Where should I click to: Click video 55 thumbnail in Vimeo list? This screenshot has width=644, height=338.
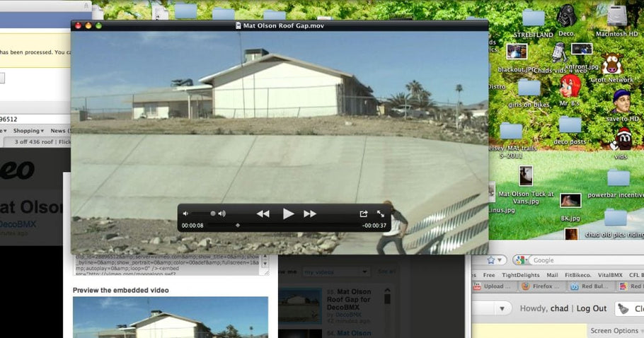click(300, 305)
